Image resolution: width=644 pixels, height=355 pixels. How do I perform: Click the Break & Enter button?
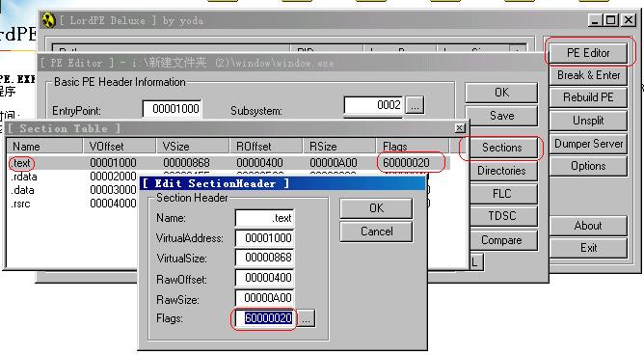click(x=588, y=75)
